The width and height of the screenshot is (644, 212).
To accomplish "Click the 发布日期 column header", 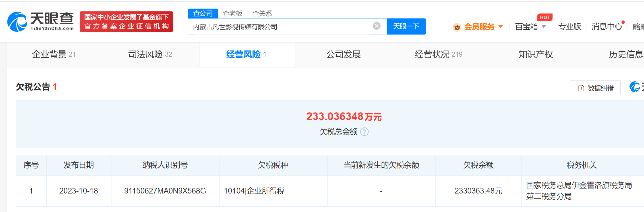I will pos(78,165).
